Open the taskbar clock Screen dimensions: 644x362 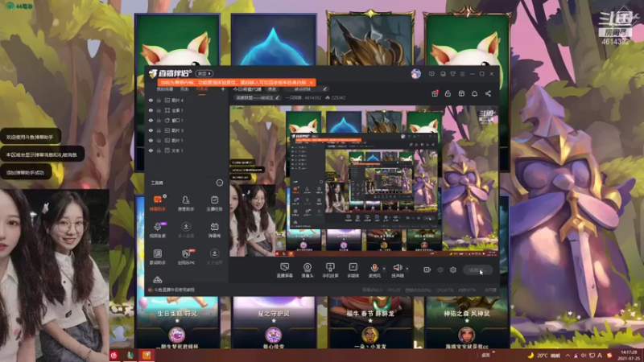(x=630, y=355)
